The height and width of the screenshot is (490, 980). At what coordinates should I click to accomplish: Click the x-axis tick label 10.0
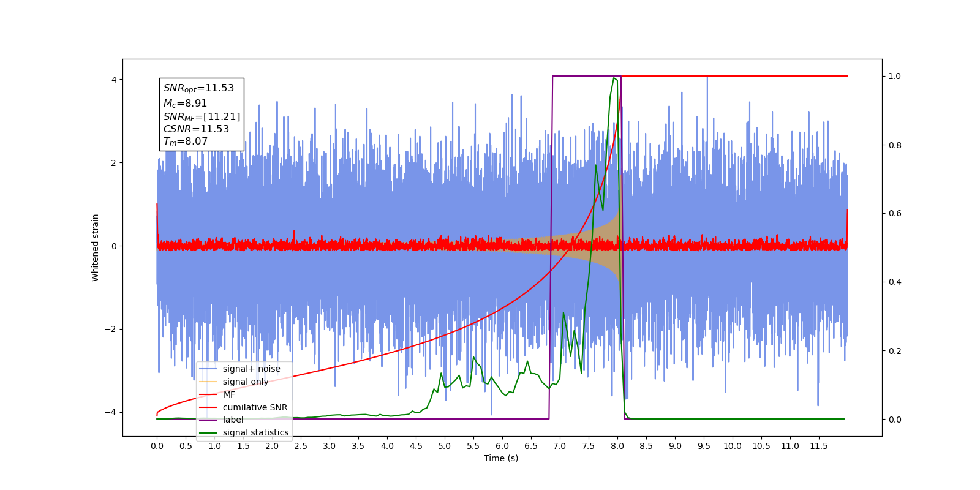(733, 446)
